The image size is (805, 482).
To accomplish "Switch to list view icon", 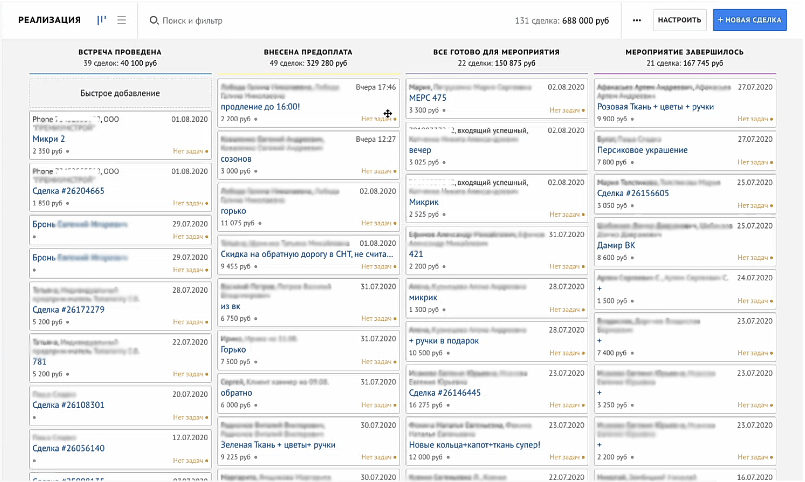I will [x=122, y=20].
